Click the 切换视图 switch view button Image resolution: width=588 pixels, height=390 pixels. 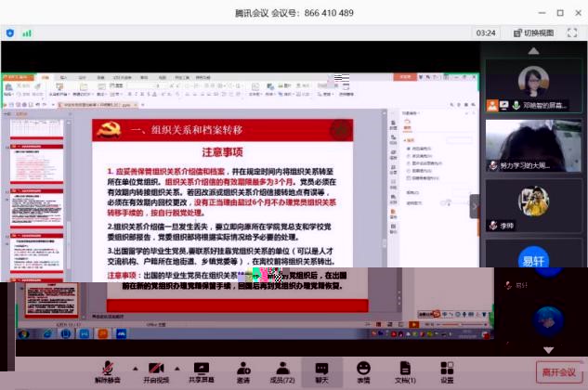(x=533, y=32)
